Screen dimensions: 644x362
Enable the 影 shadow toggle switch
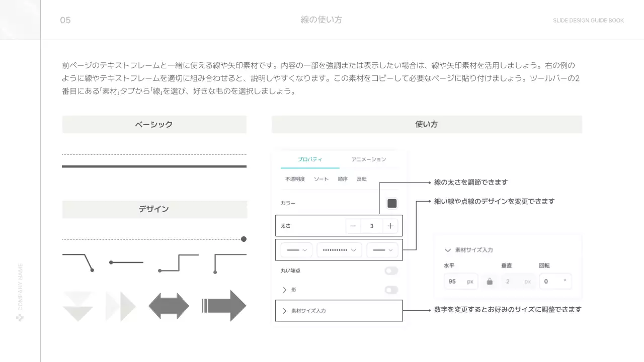391,290
